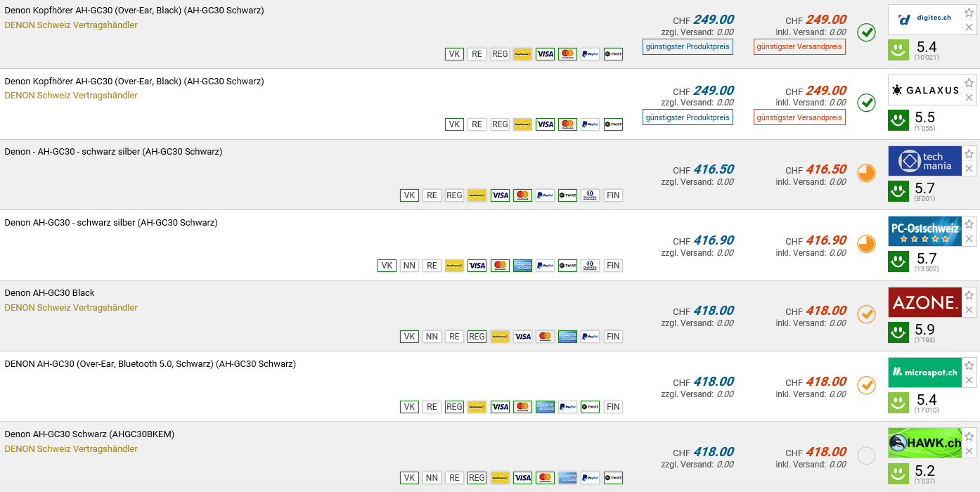Viewport: 980px width, 492px height.
Task: Click the grey availability circle in the HAWK.ch row
Action: coord(866,455)
